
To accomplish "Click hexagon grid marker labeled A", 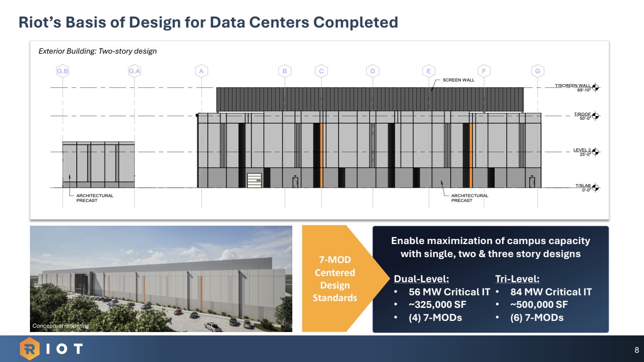I will click(201, 71).
